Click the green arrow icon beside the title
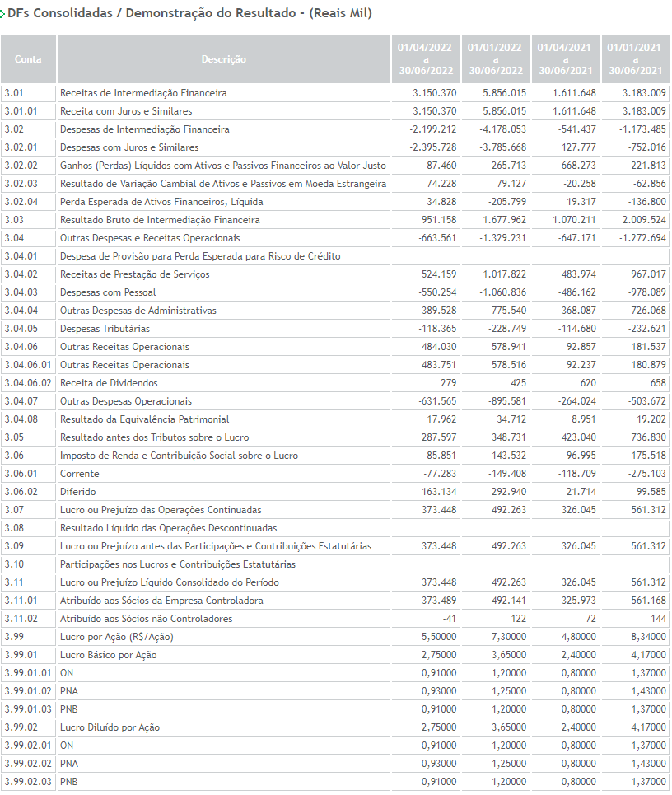This screenshot has height=795, width=672. coord(2,14)
